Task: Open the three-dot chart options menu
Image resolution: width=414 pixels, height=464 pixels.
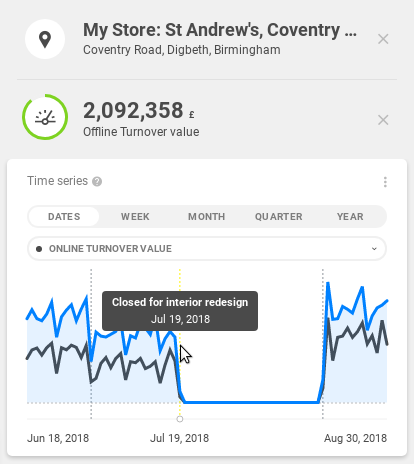Action: pyautogui.click(x=385, y=182)
